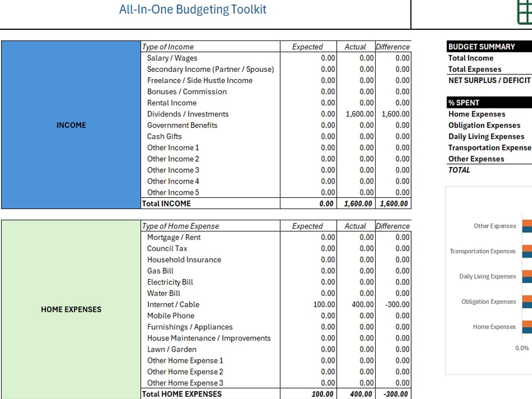
Task: Select Total Income in budget summary
Action: pyautogui.click(x=471, y=58)
